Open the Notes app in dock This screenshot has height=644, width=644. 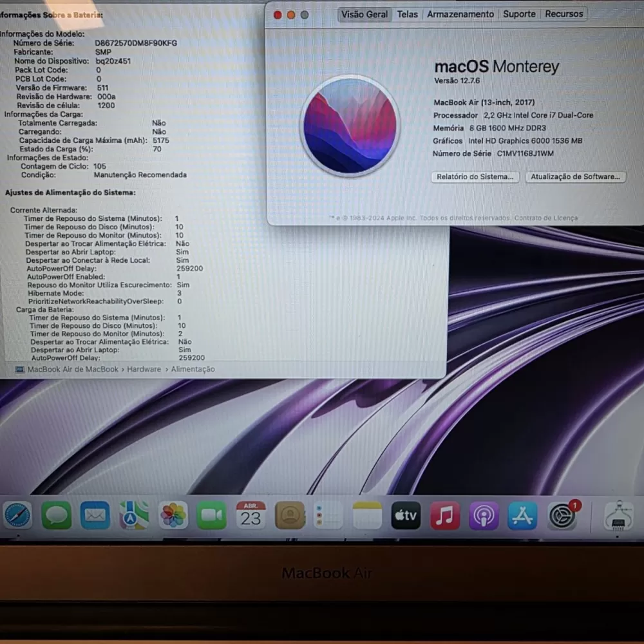[367, 515]
